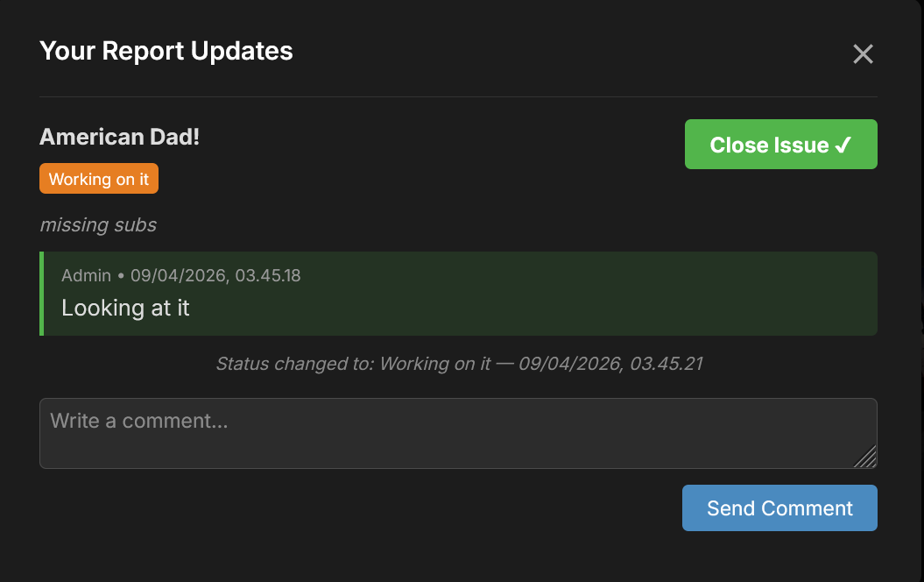Click the green bar beside Admin comment
Screen dimensions: 924x582
[x=41, y=294]
